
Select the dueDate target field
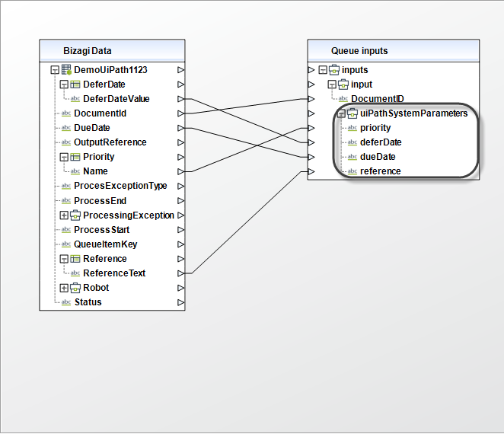[378, 157]
